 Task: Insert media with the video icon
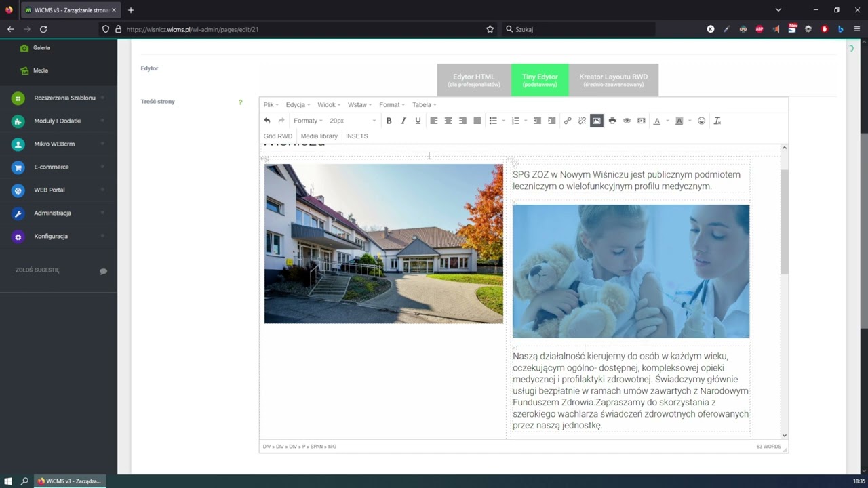click(642, 121)
